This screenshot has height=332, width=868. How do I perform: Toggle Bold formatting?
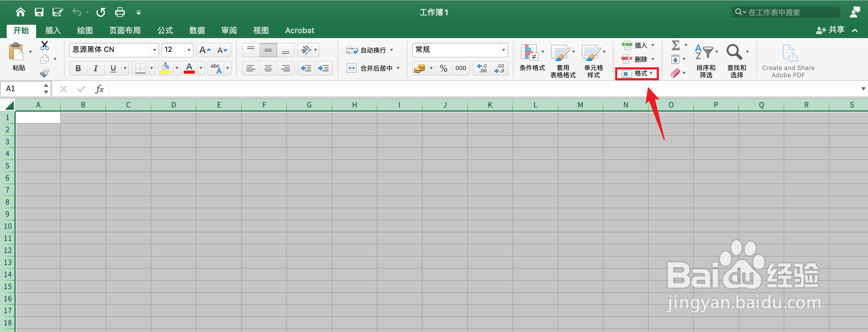pos(78,69)
